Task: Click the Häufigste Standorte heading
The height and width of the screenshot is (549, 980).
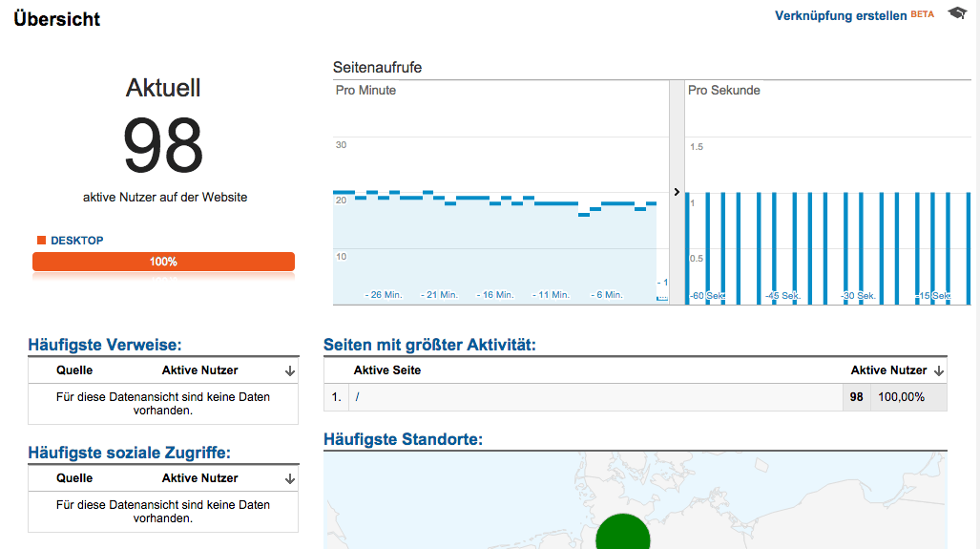Action: tap(403, 439)
